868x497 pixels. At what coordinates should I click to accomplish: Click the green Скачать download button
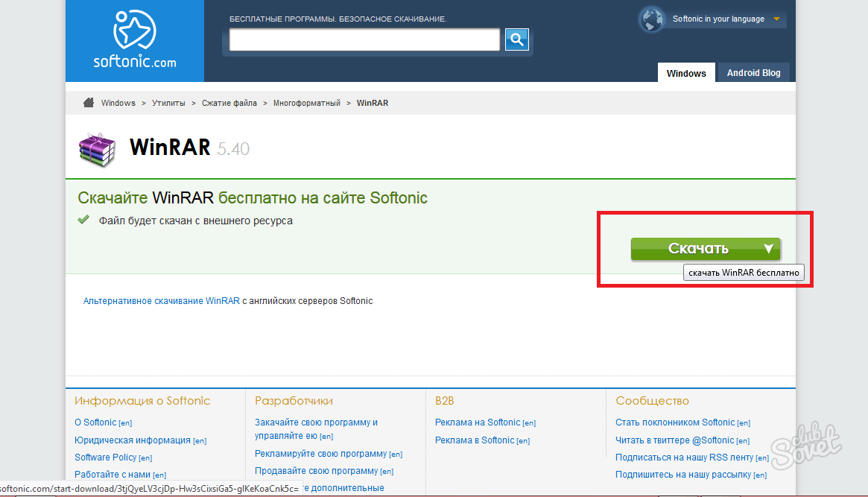[x=706, y=249]
